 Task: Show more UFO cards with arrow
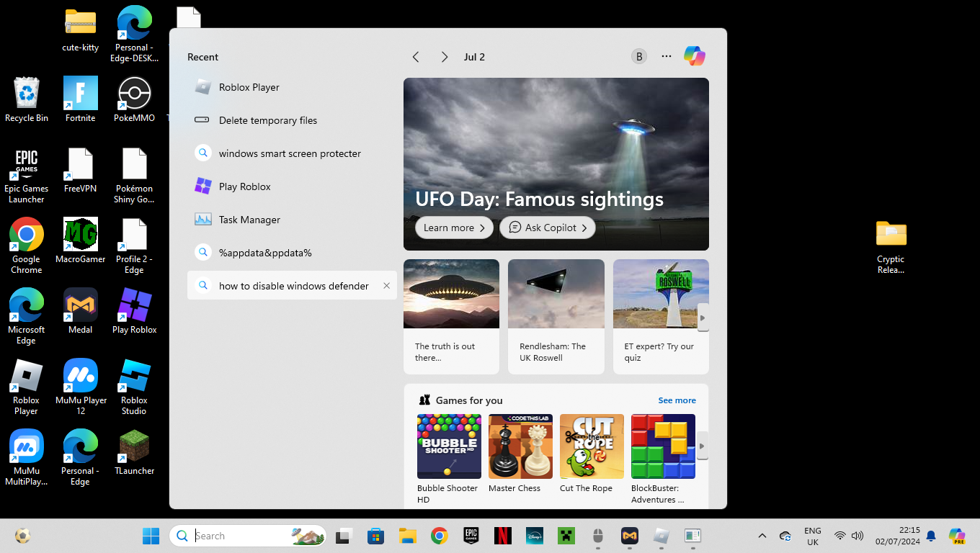click(x=703, y=318)
